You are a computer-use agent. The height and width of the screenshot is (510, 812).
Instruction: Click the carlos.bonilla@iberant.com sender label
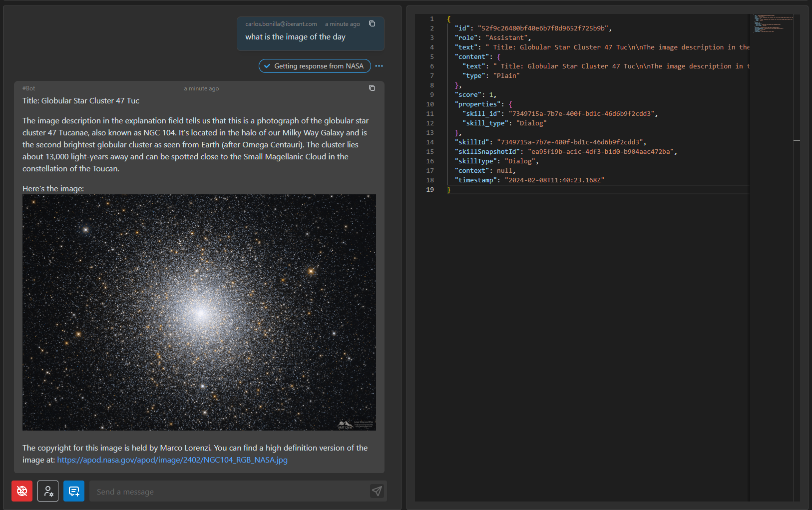(x=281, y=24)
